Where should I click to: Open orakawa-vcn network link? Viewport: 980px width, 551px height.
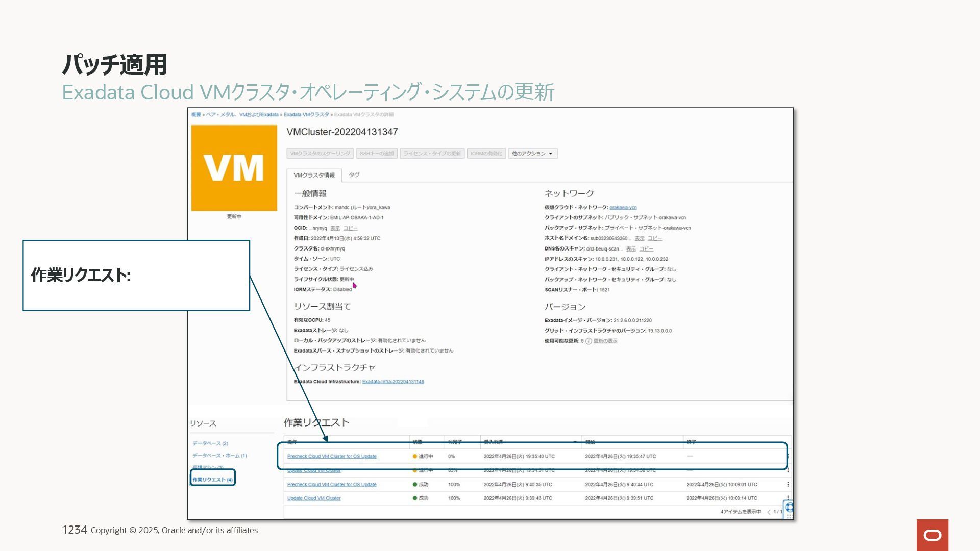click(x=623, y=208)
